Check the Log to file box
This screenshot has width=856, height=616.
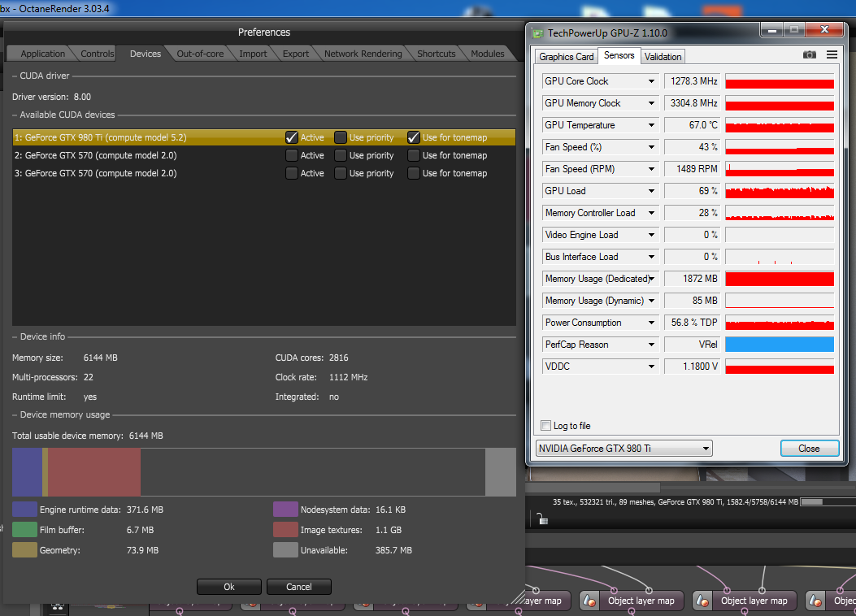545,426
